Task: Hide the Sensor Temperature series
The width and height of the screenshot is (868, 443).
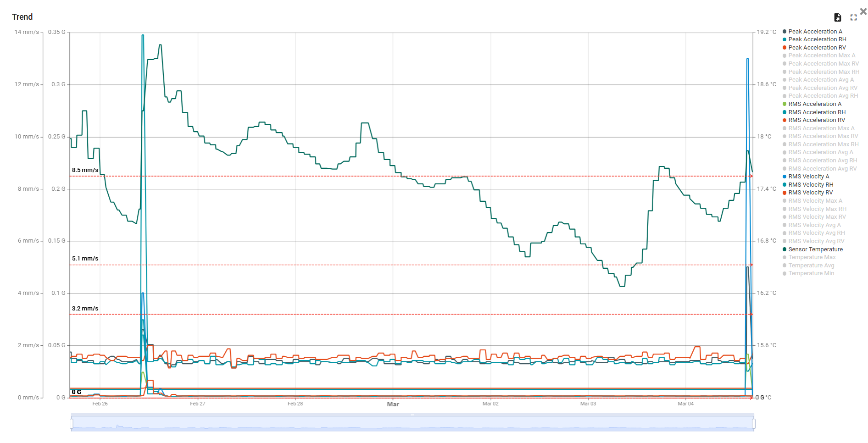Action: pyautogui.click(x=815, y=249)
